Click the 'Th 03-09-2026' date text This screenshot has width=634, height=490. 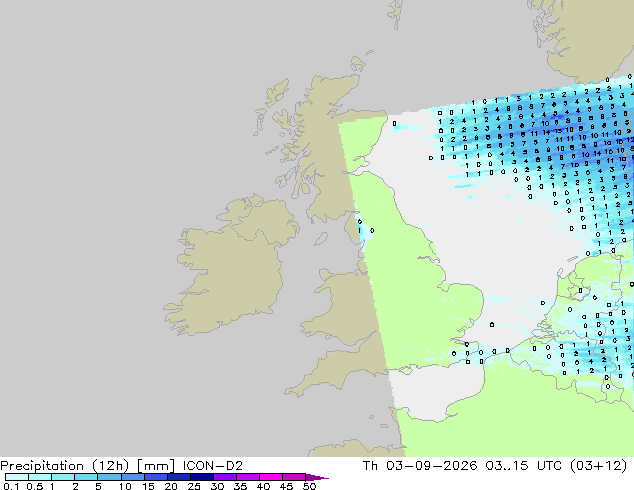coord(420,466)
